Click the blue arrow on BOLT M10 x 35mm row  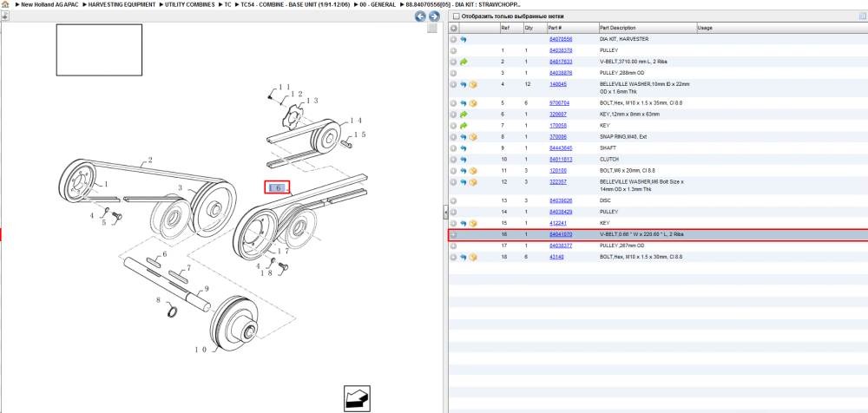(x=464, y=103)
